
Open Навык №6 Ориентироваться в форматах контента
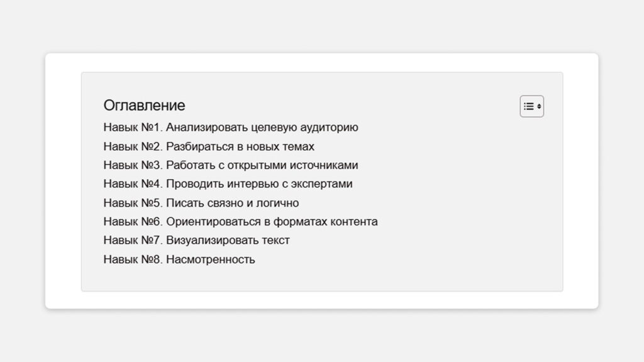tap(240, 222)
